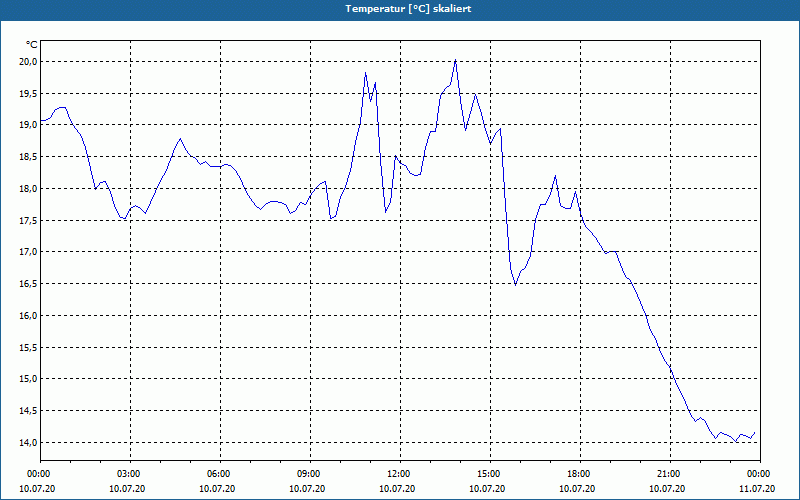The height and width of the screenshot is (500, 800).
Task: Select the '10.07.20' date under '21:00'
Action: pos(667,489)
